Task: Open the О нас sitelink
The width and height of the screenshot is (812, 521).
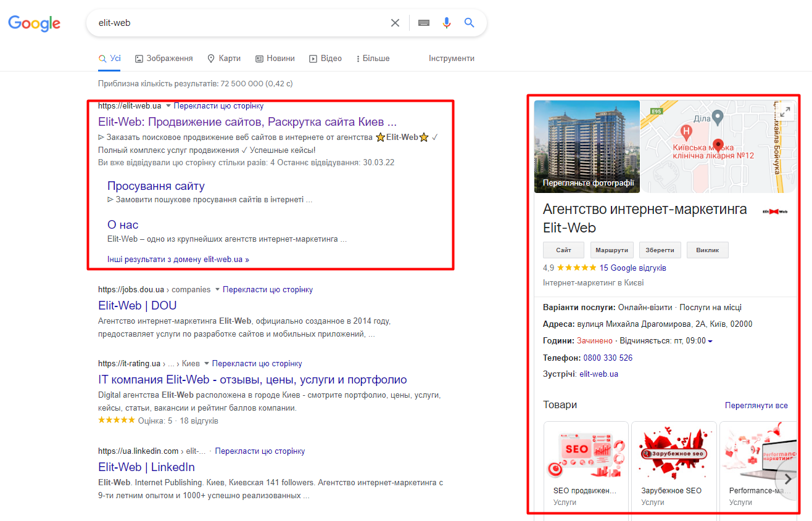Action: 123,224
